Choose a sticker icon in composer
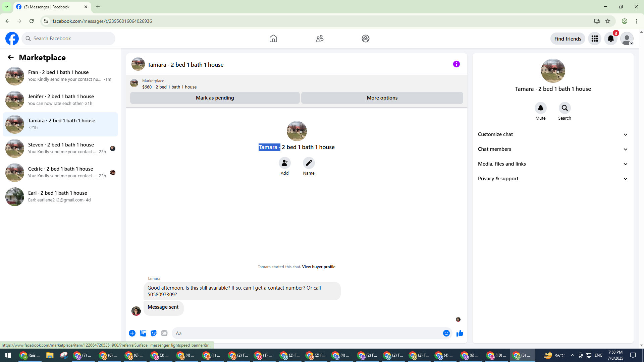The height and width of the screenshot is (362, 644). [x=154, y=333]
